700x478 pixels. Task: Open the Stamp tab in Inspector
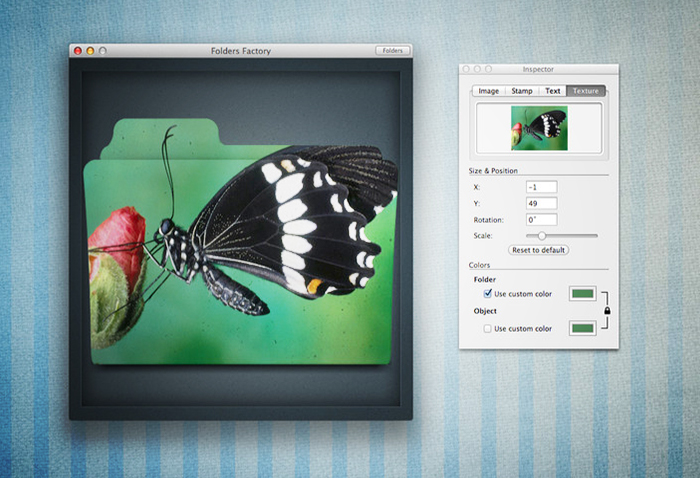pos(521,91)
